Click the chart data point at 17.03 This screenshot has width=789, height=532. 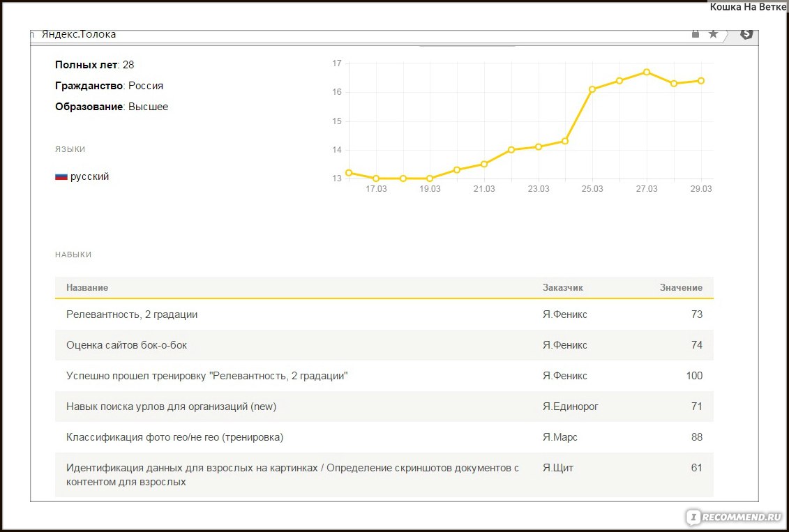[x=376, y=178]
